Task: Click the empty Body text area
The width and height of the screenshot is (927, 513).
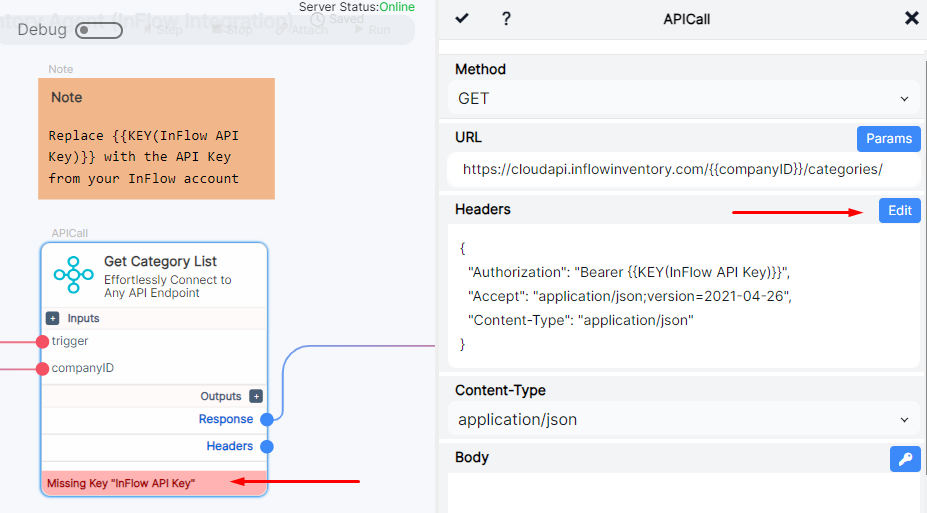Action: 684,493
